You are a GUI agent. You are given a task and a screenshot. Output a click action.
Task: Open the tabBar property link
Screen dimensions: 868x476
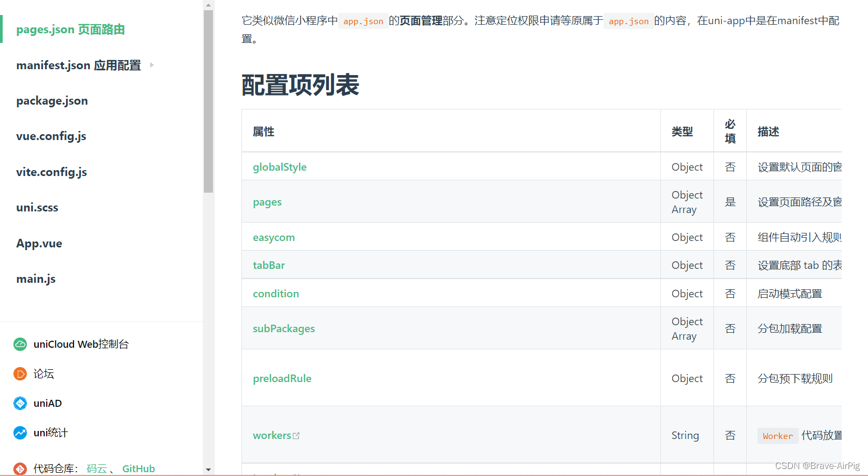click(x=269, y=265)
